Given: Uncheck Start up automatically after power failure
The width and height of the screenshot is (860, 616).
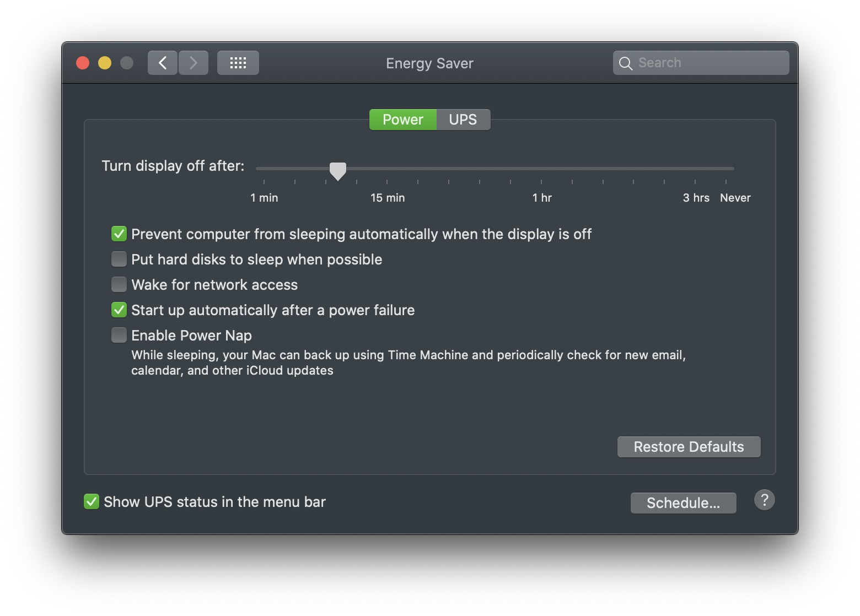Looking at the screenshot, I should click(x=119, y=310).
